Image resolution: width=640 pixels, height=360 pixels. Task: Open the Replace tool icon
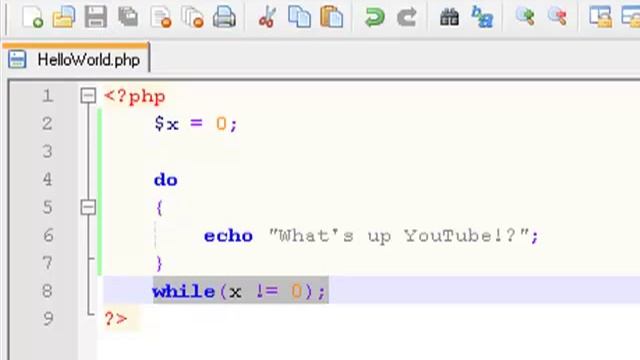point(482,17)
